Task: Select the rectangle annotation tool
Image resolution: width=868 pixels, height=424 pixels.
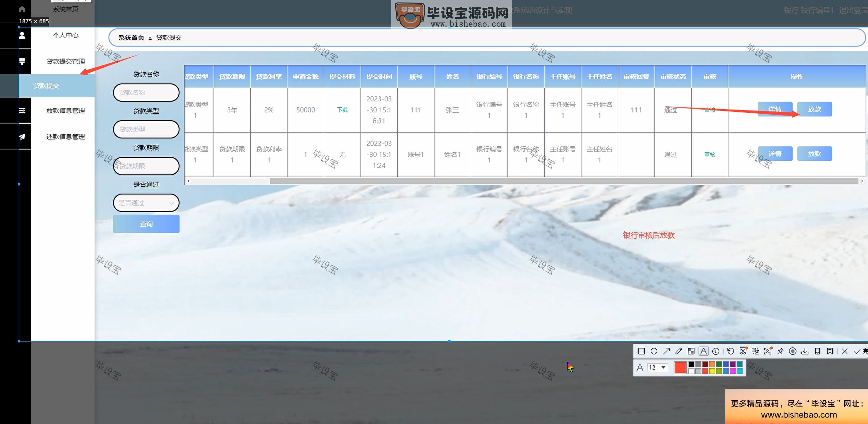Action: (642, 351)
